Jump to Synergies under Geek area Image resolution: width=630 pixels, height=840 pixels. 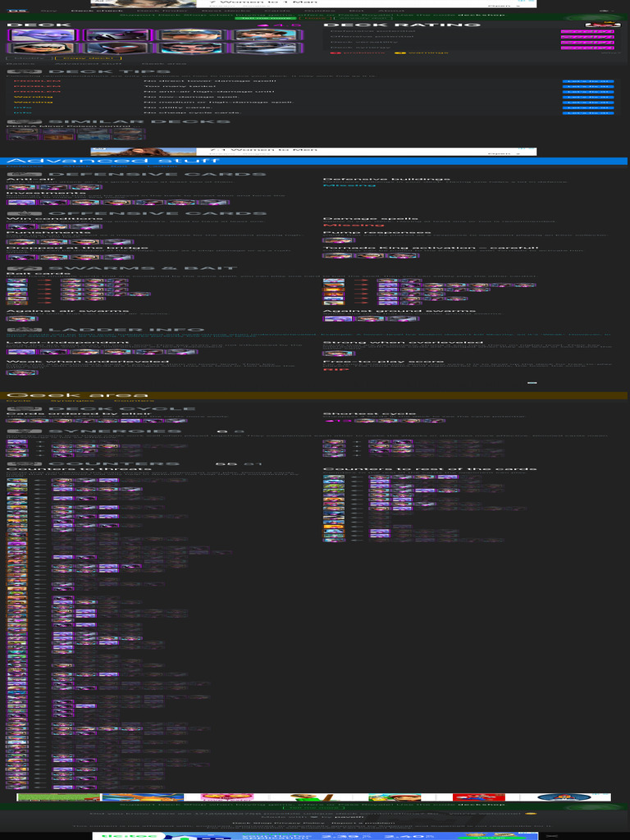72,400
